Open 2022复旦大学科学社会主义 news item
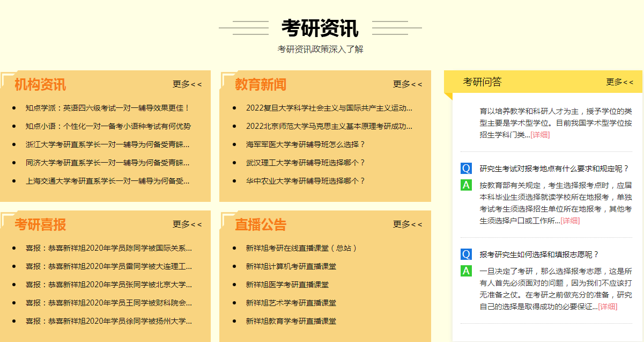This screenshot has height=342, width=644. pyautogui.click(x=329, y=108)
